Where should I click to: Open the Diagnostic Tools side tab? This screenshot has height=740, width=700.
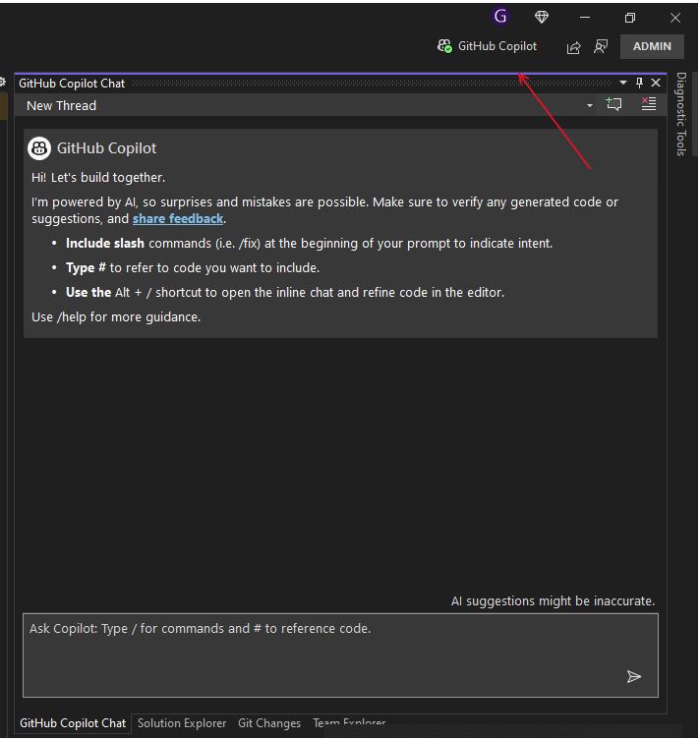681,114
